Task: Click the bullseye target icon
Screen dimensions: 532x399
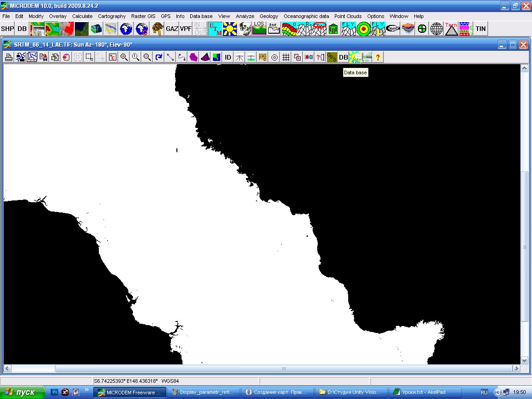Action: (x=363, y=29)
